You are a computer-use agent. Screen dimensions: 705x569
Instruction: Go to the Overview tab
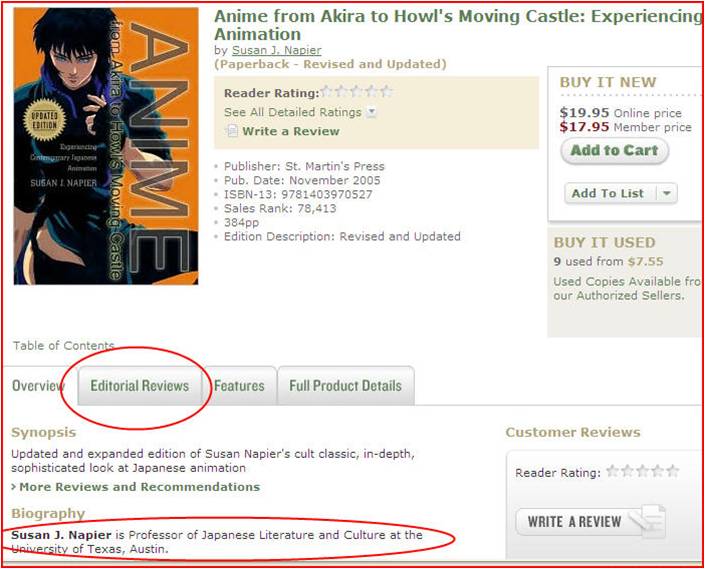[x=39, y=386]
